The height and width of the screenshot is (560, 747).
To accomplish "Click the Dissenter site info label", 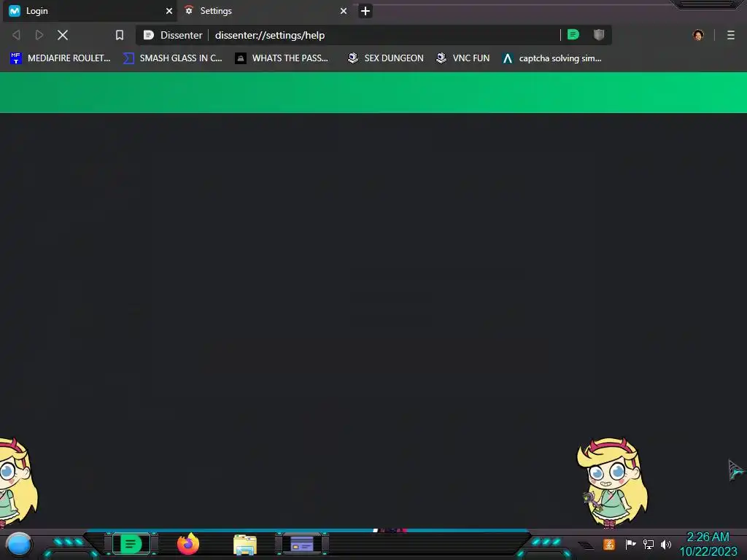I will (173, 35).
